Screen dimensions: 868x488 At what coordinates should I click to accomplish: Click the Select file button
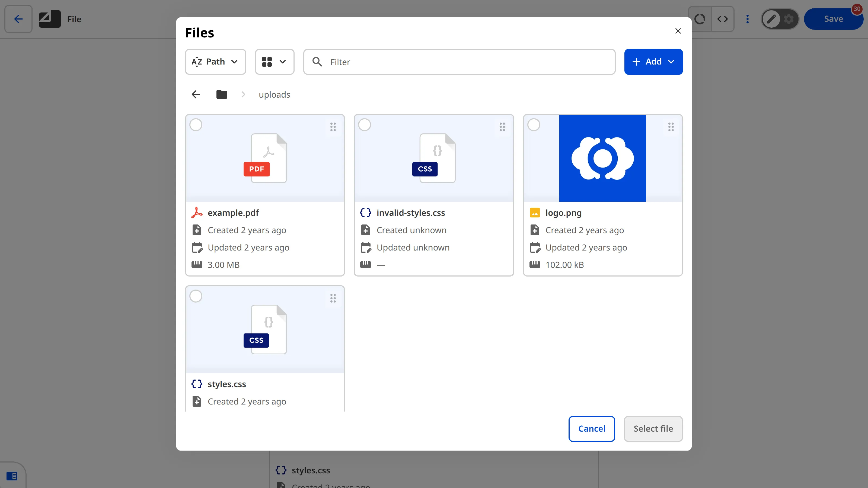(653, 429)
